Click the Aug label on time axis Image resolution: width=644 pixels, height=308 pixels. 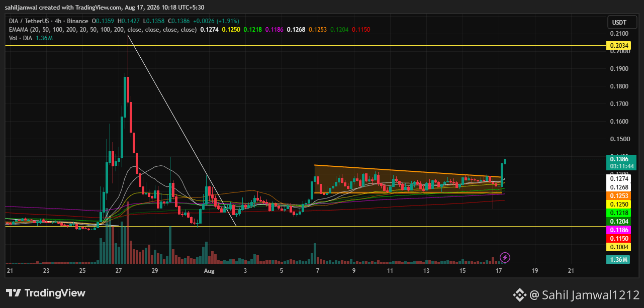[x=209, y=271]
